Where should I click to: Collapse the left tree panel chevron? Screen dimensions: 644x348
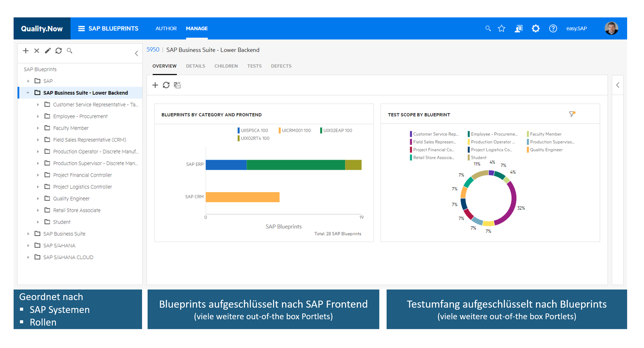[x=137, y=53]
